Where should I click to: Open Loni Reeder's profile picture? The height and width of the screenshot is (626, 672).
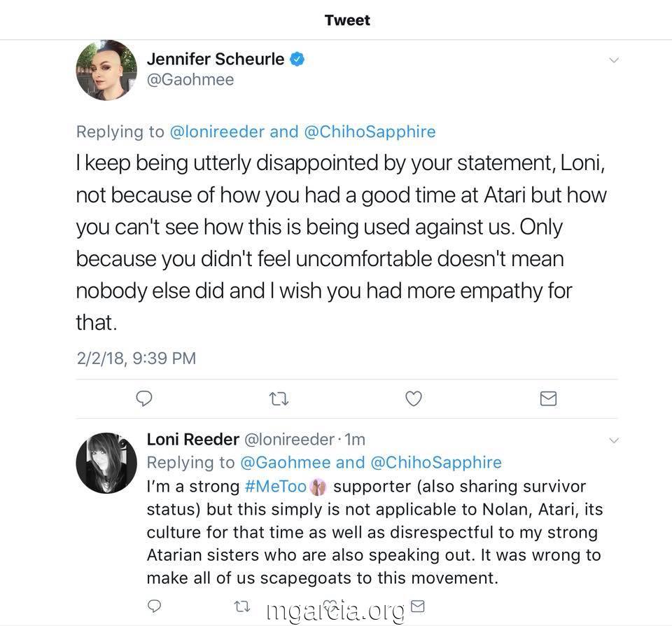point(106,463)
